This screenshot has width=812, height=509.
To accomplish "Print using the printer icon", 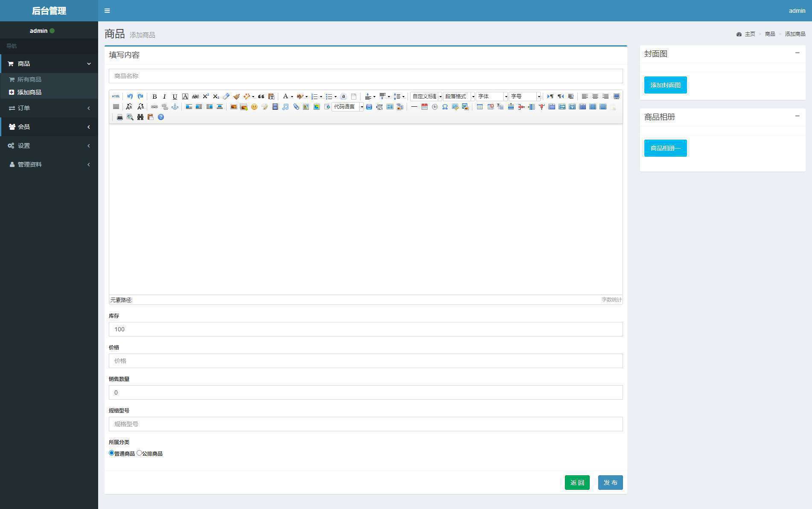I will pos(120,117).
